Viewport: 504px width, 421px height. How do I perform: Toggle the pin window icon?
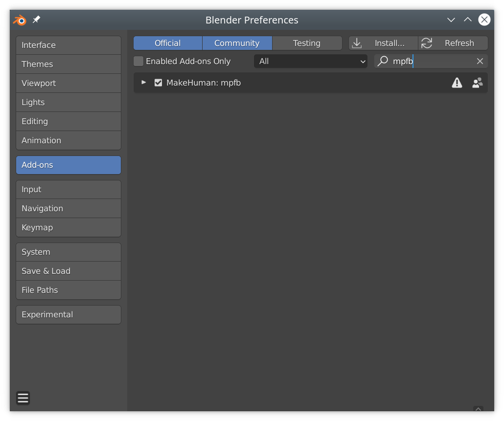click(36, 20)
